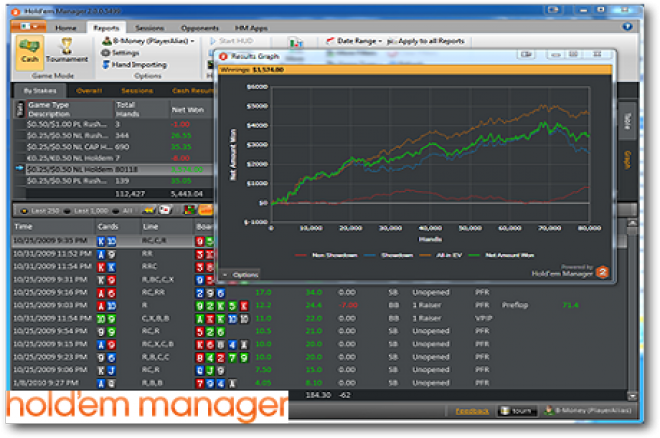Open the Sessions ribbon tab

click(149, 28)
